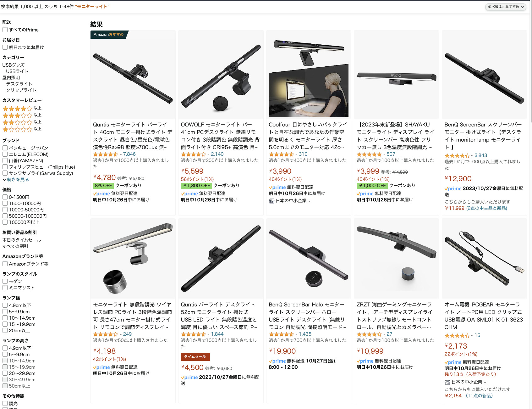Screen dimensions: 532x409
Task: Click the star rating of the OOWOLF monitor light
Action: (x=193, y=154)
